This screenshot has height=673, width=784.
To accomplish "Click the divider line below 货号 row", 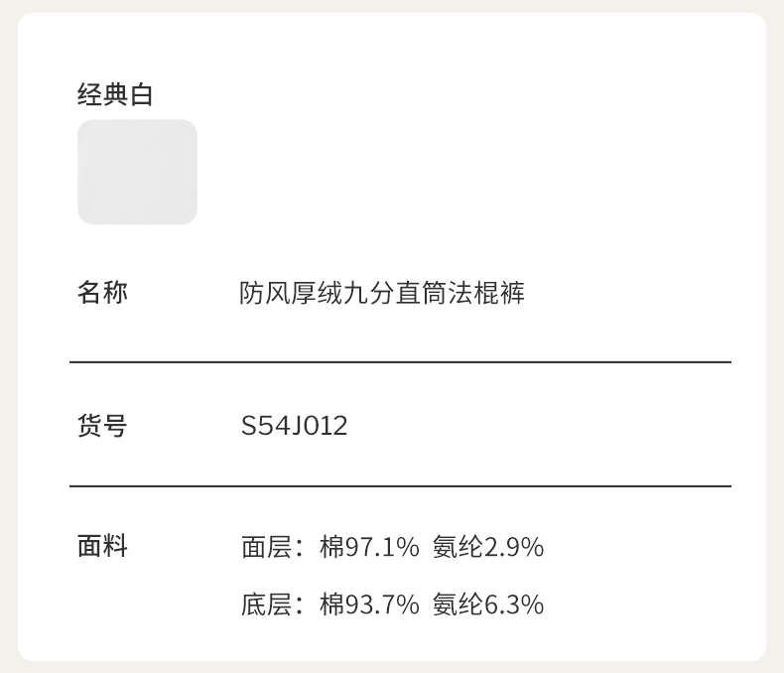I will click(x=400, y=486).
